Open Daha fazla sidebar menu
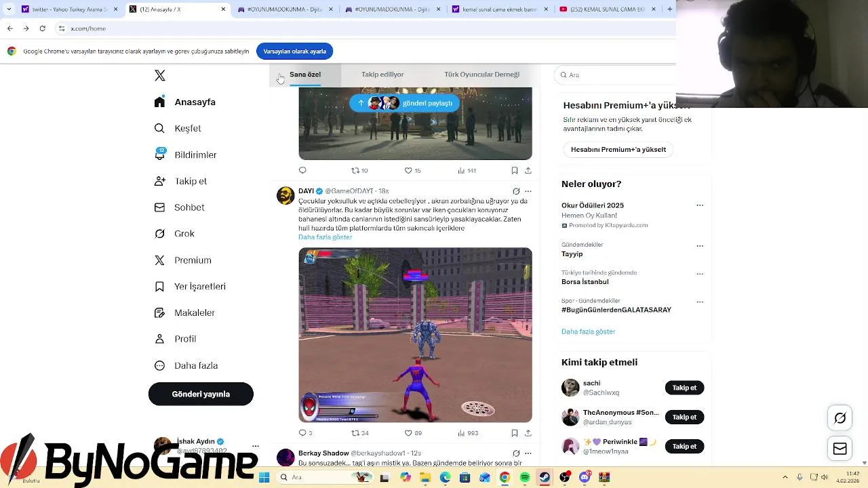 [x=186, y=365]
